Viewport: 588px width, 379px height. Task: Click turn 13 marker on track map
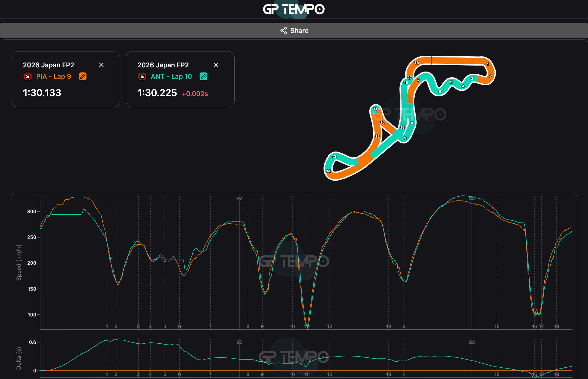click(x=334, y=156)
